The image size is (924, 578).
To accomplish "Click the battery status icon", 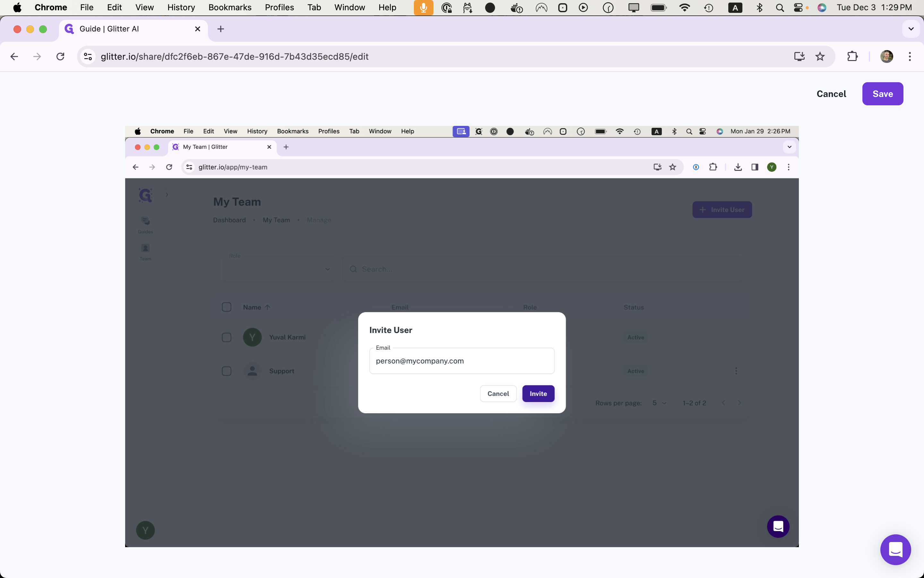I will [659, 8].
